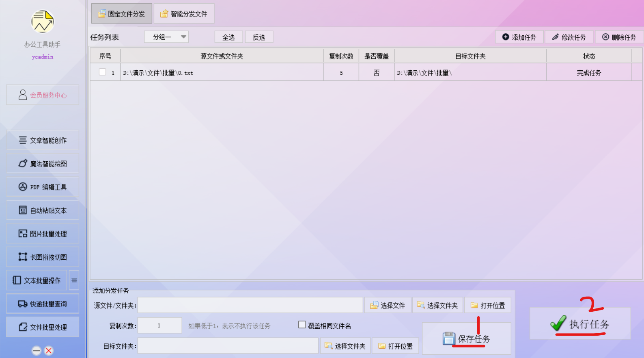This screenshot has height=358, width=644.
Task: Click the 完成任务 status cell
Action: (x=589, y=73)
